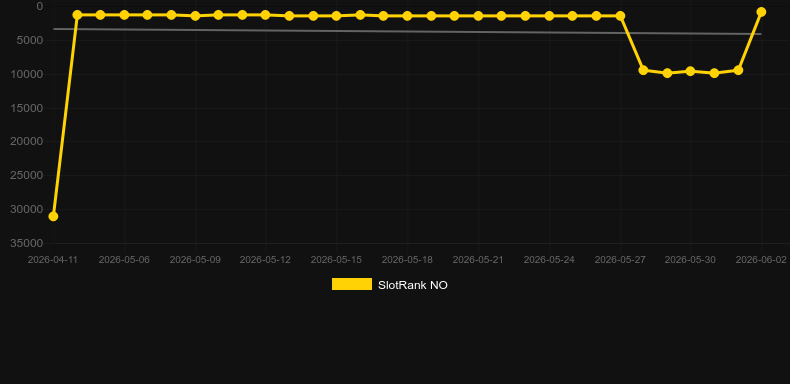
Task: Click the 10000 y-axis label
Action: [27, 74]
